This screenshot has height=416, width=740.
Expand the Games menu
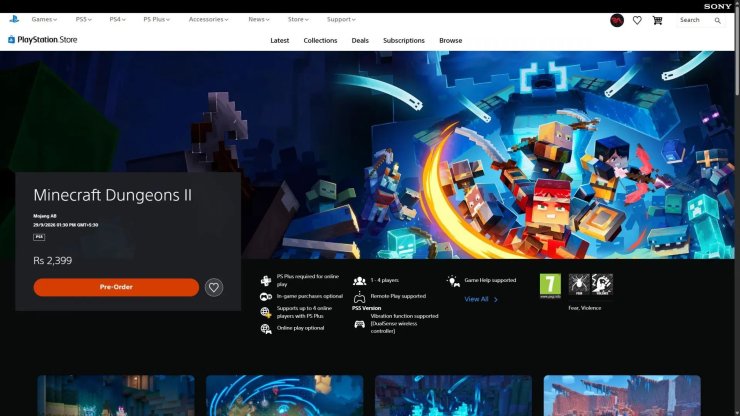coord(44,19)
